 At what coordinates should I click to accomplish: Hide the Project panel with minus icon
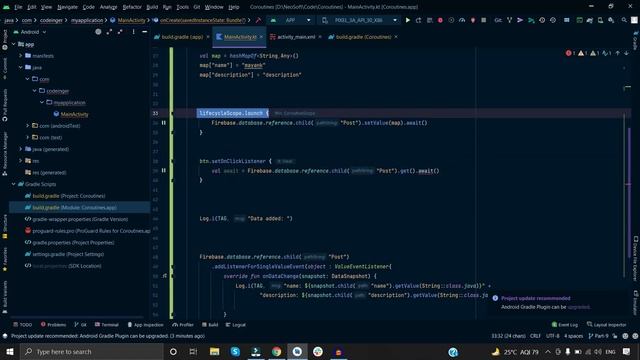144,32
